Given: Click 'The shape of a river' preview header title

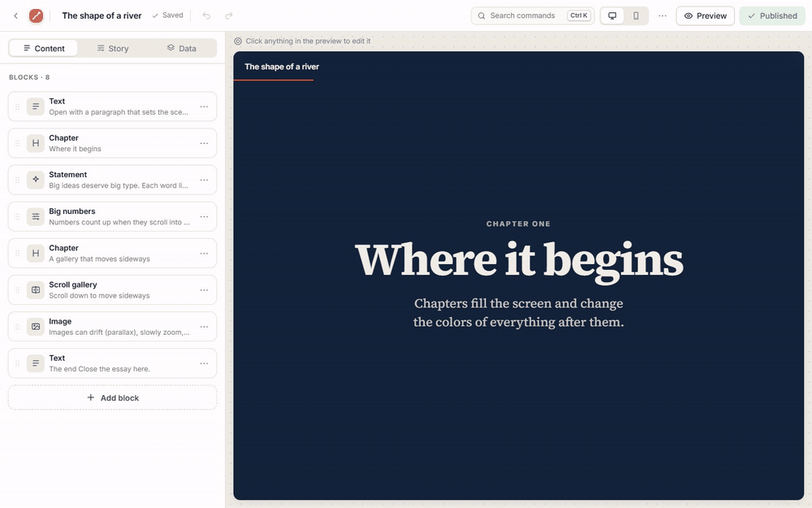Looking at the screenshot, I should pyautogui.click(x=282, y=67).
